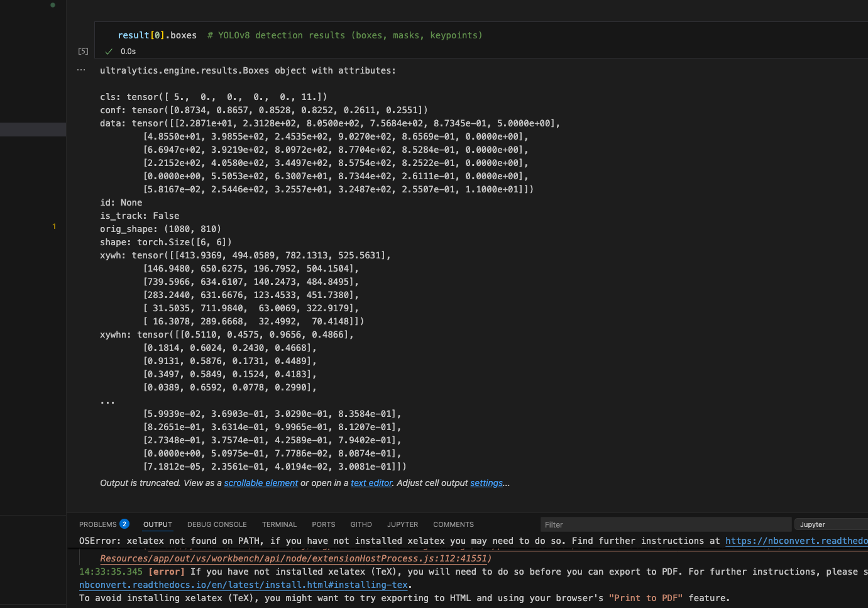This screenshot has height=608, width=868.
Task: Open cell output settings link
Action: click(x=486, y=483)
